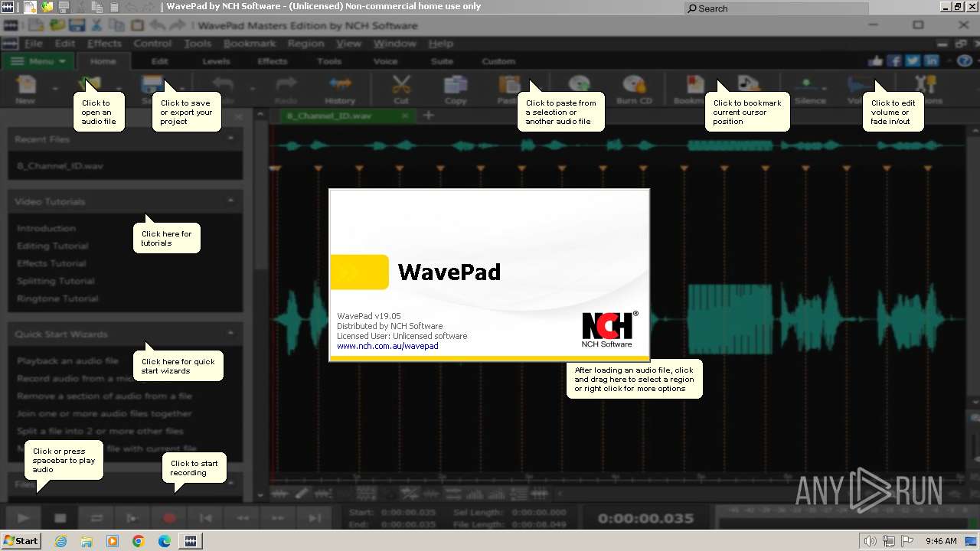Open 8_Channel_ID.wav in Recent Files
This screenshot has width=980, height=551.
click(x=60, y=166)
